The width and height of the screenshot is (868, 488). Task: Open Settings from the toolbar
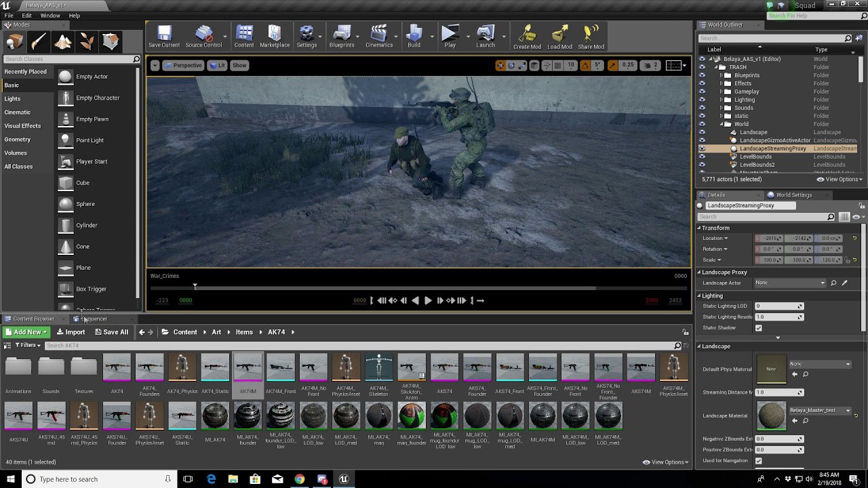pos(307,37)
